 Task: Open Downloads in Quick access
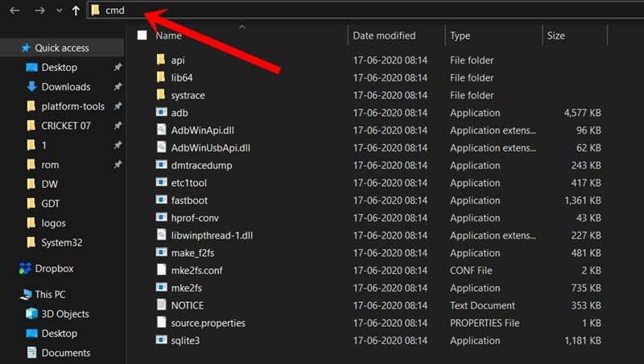pos(65,87)
